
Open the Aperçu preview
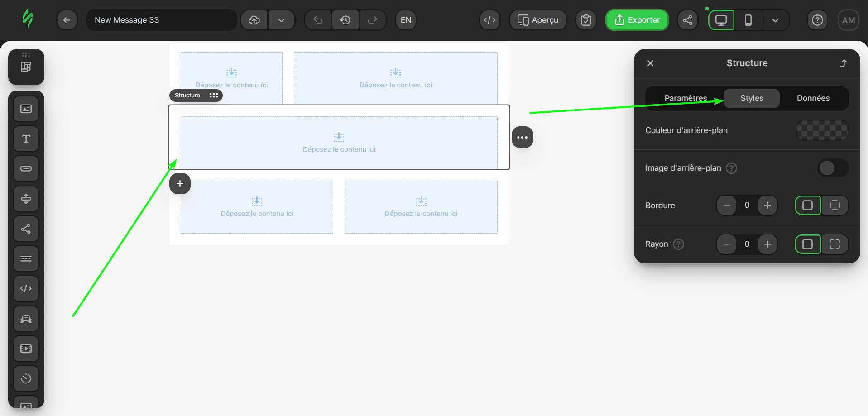[537, 20]
